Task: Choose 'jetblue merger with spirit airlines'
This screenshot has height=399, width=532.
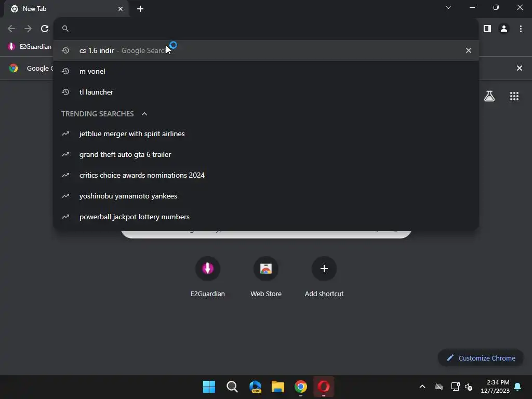Action: point(266,134)
